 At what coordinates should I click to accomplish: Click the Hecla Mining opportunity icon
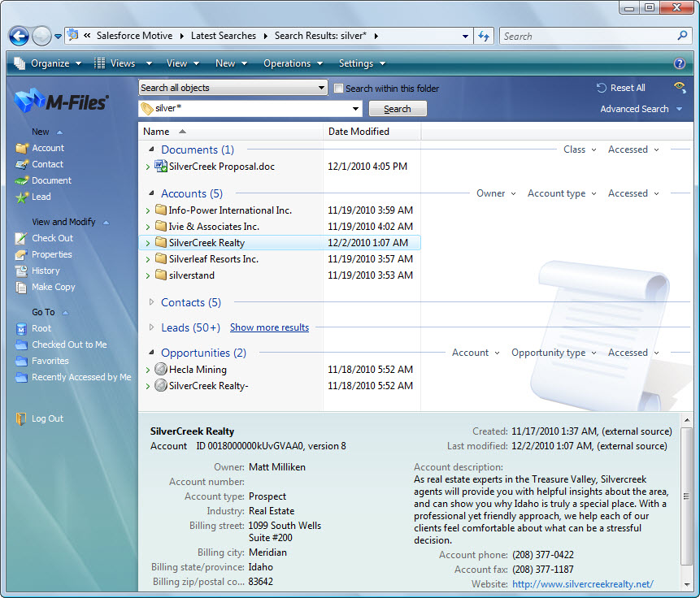[161, 369]
